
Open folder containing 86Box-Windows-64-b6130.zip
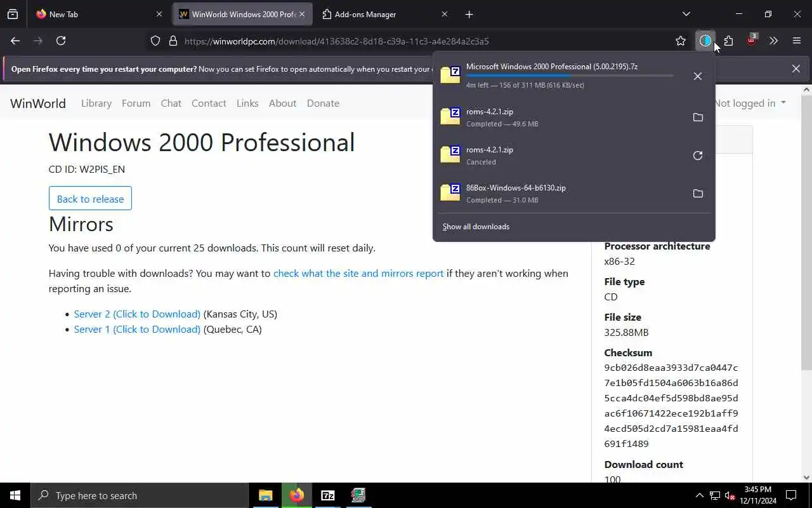click(698, 194)
